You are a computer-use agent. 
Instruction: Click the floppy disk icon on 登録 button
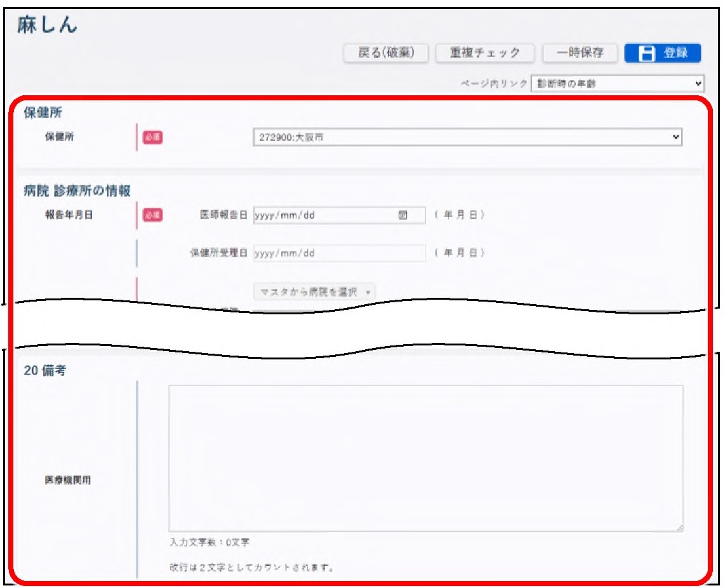click(x=646, y=53)
